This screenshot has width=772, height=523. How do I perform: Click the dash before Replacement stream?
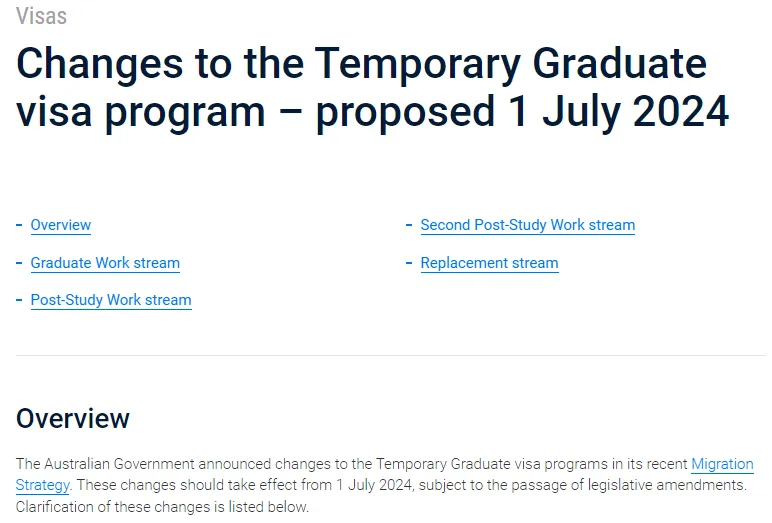coord(409,263)
